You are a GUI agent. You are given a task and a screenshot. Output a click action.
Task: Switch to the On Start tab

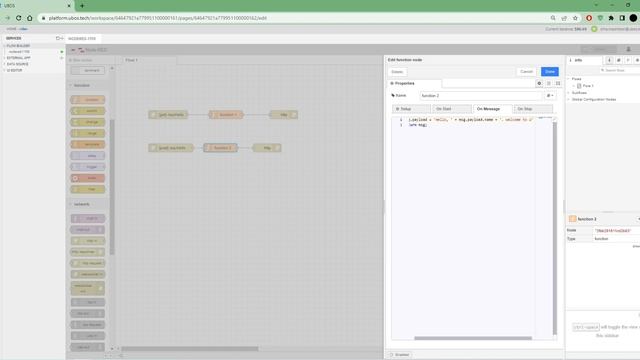(451, 109)
